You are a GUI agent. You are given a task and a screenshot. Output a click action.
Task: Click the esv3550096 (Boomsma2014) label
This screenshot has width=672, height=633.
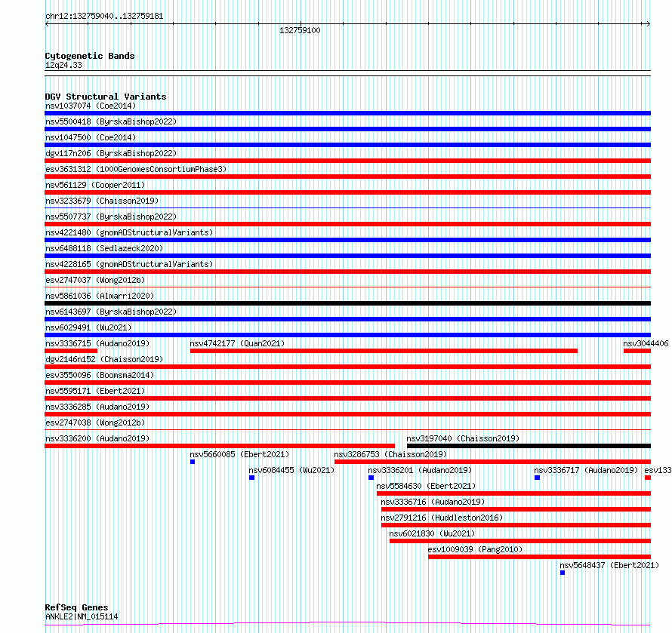(100, 375)
